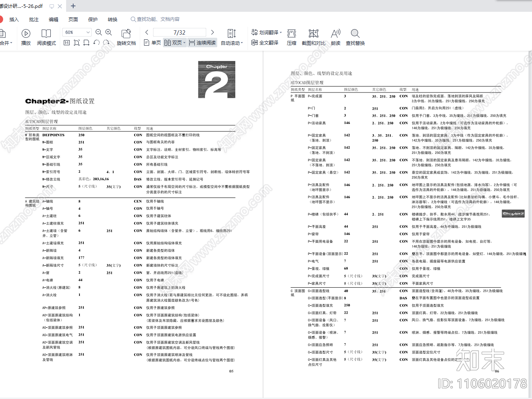
Task: Open Screenshot and Compare (截图和对比)
Action: click(x=314, y=37)
